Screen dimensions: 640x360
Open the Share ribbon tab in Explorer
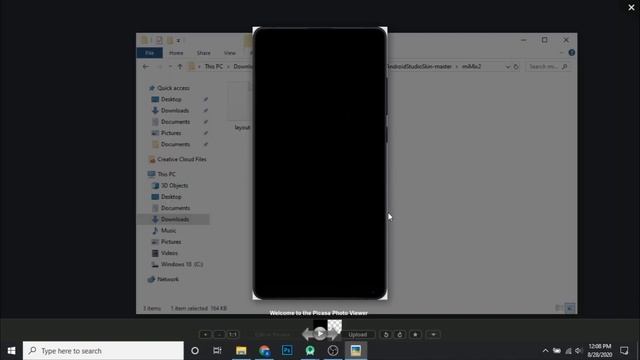pos(203,53)
